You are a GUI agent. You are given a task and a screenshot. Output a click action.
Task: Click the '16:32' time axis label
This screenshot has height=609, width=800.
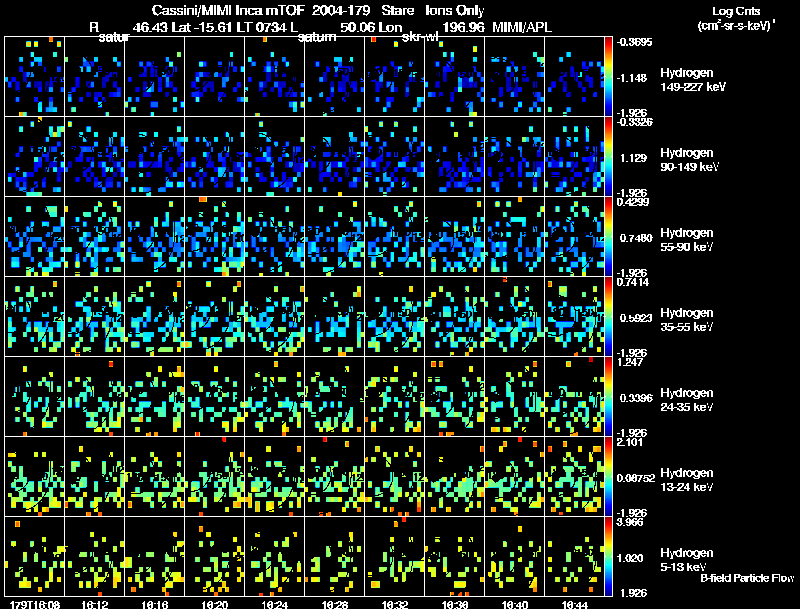click(394, 604)
